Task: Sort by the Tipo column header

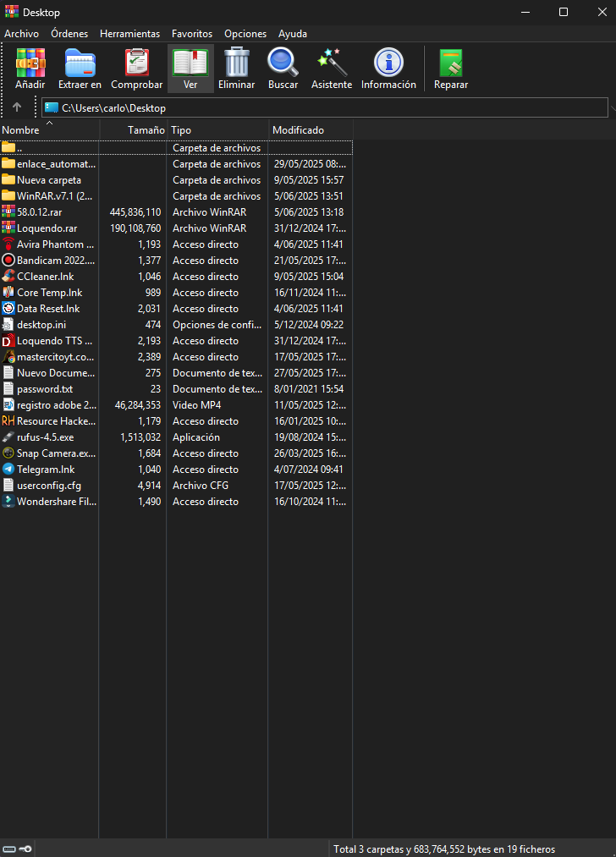Action: point(217,130)
